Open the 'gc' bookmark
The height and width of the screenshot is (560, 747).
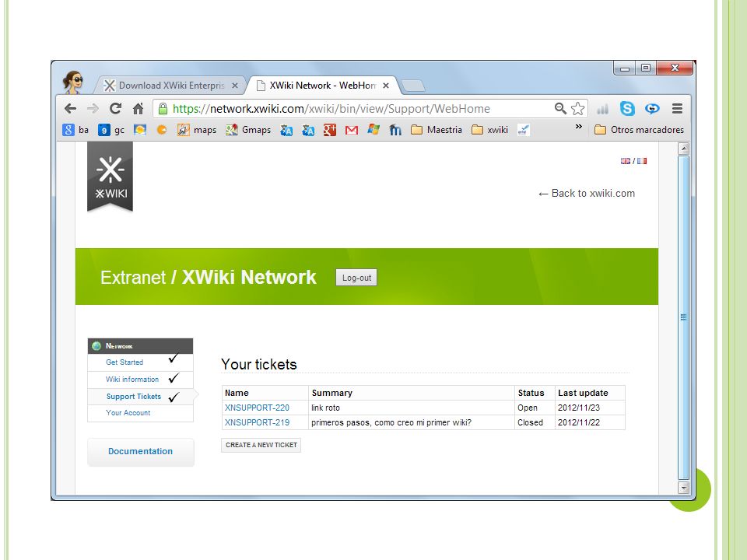[111, 130]
